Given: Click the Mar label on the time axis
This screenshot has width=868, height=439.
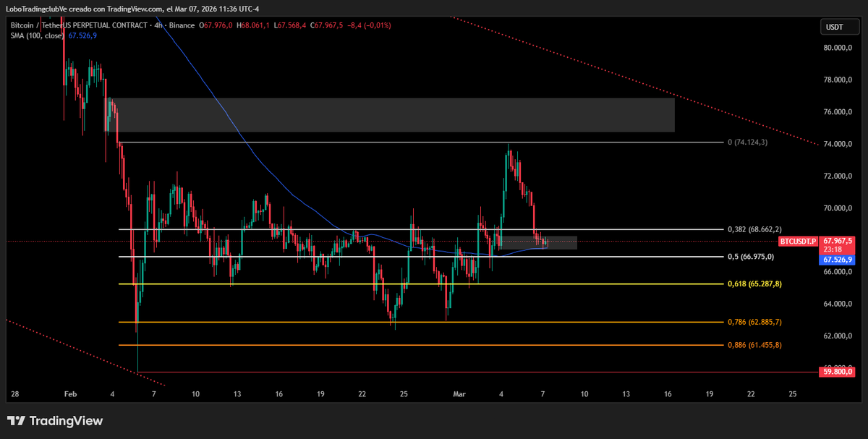Looking at the screenshot, I should click(459, 394).
